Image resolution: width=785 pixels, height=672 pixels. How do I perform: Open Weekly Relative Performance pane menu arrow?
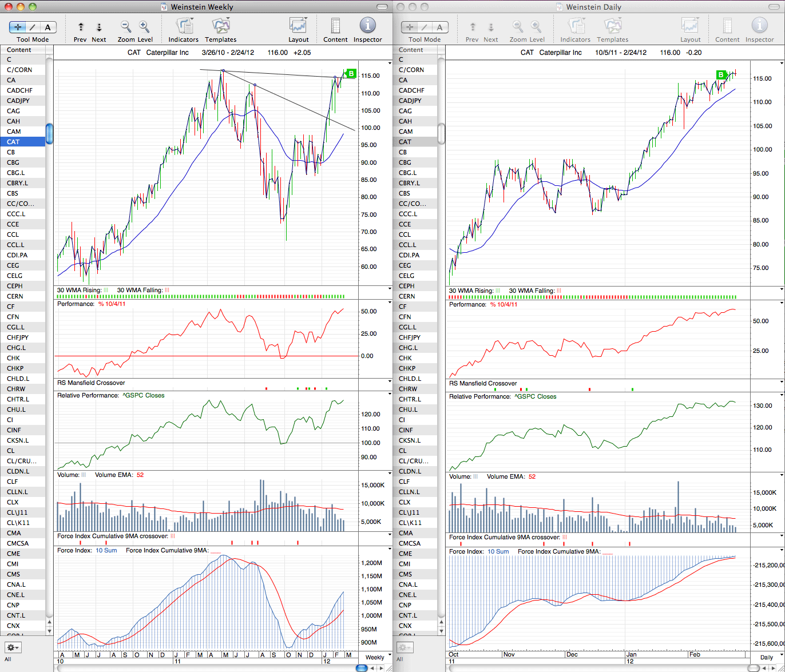[390, 394]
